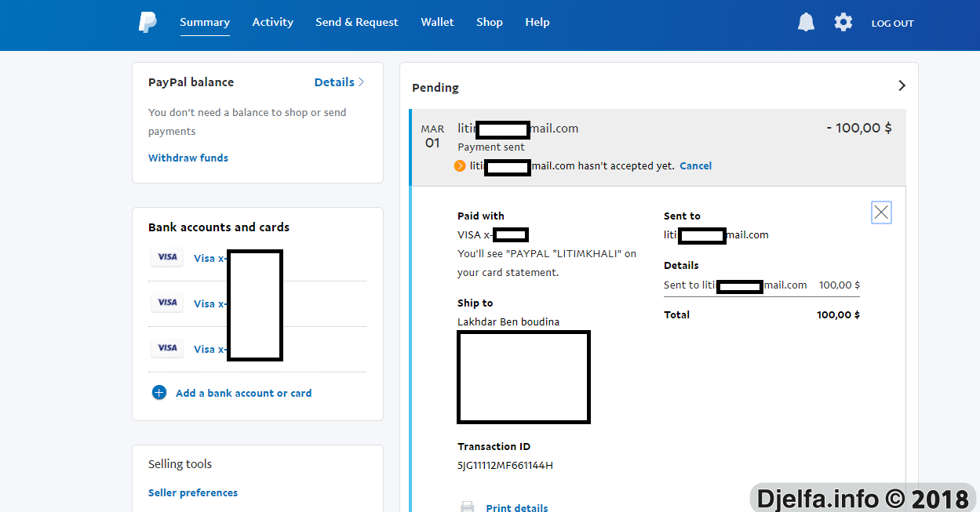Click the 'Selling tools' heading
Screen dimensions: 980x512
click(x=180, y=463)
